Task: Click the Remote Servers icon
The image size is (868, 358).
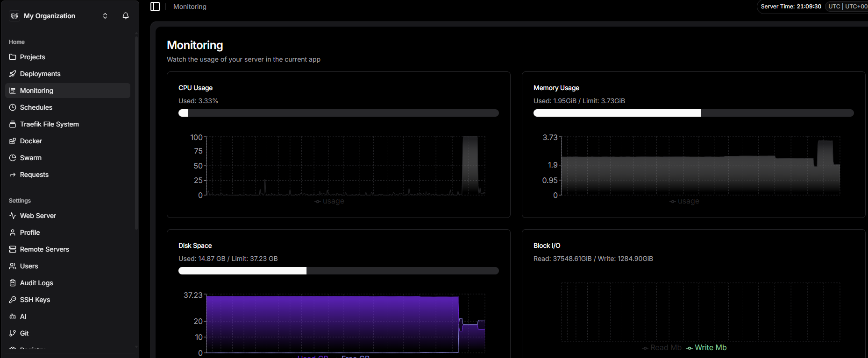Action: pyautogui.click(x=13, y=249)
